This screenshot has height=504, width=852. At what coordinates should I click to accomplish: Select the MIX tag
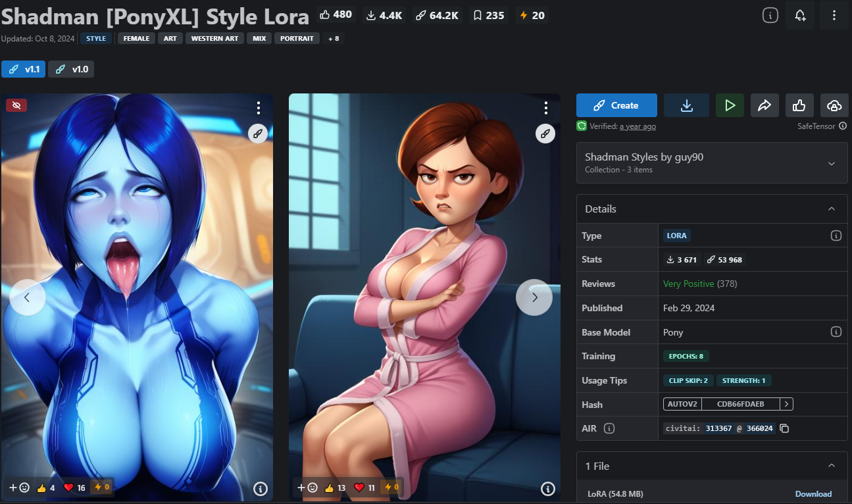click(259, 38)
